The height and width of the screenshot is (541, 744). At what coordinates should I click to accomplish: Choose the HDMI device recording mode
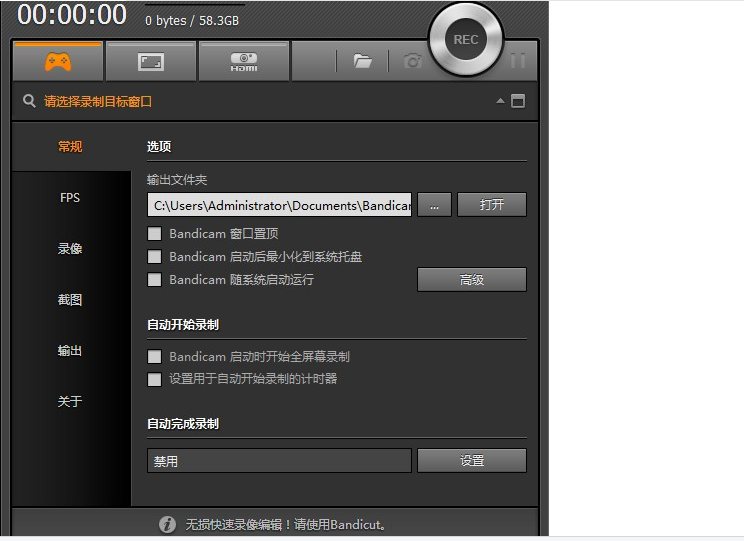[244, 62]
